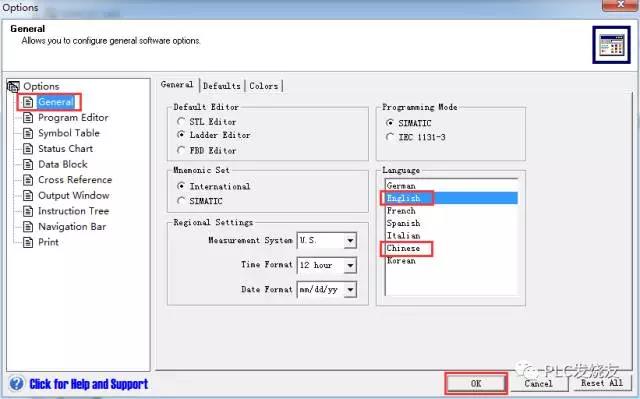Select Italian in the Language list
Screen dimensions: 640x399
click(x=451, y=236)
